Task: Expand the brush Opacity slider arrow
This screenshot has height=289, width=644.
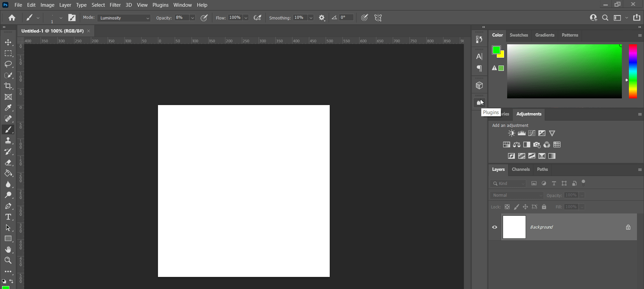Action: [193, 18]
